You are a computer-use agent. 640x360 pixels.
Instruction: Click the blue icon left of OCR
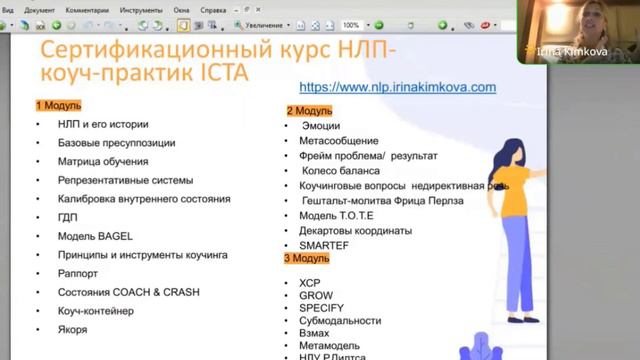[x=25, y=25]
